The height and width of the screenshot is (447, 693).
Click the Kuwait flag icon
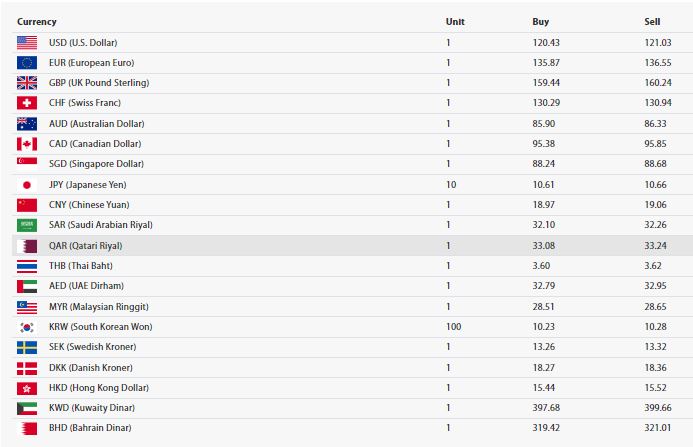pos(27,408)
